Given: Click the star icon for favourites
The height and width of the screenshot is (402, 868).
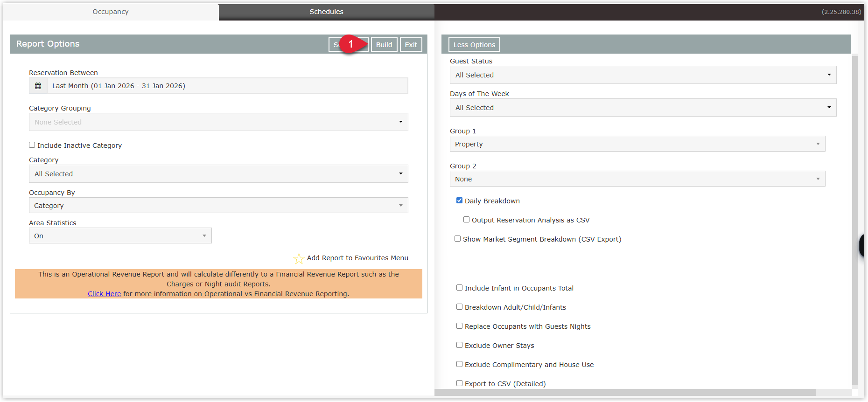Looking at the screenshot, I should coord(299,258).
